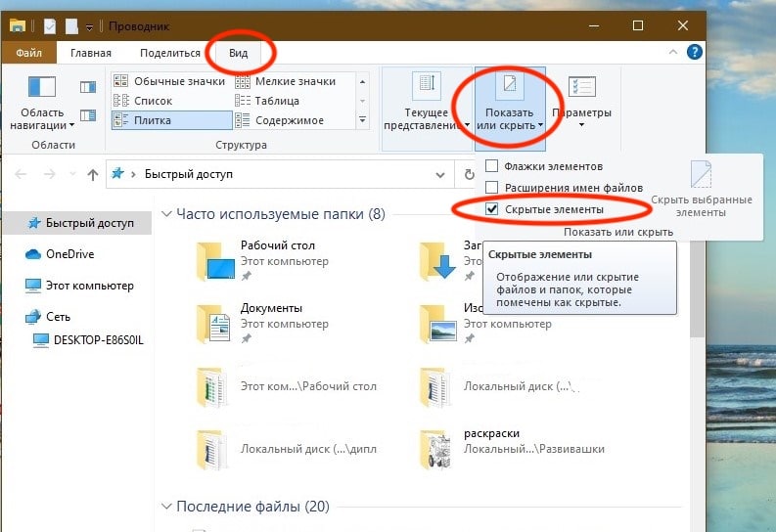Toggle the details pane icon

[x=88, y=115]
